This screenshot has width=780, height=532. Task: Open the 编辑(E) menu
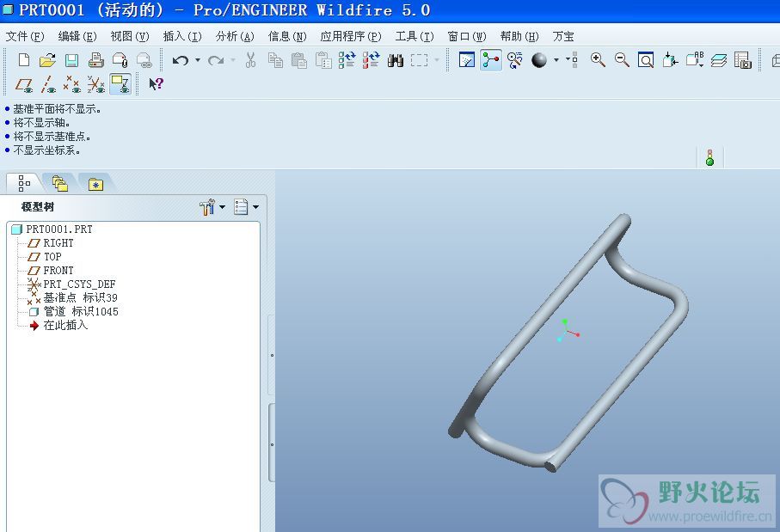(77, 36)
